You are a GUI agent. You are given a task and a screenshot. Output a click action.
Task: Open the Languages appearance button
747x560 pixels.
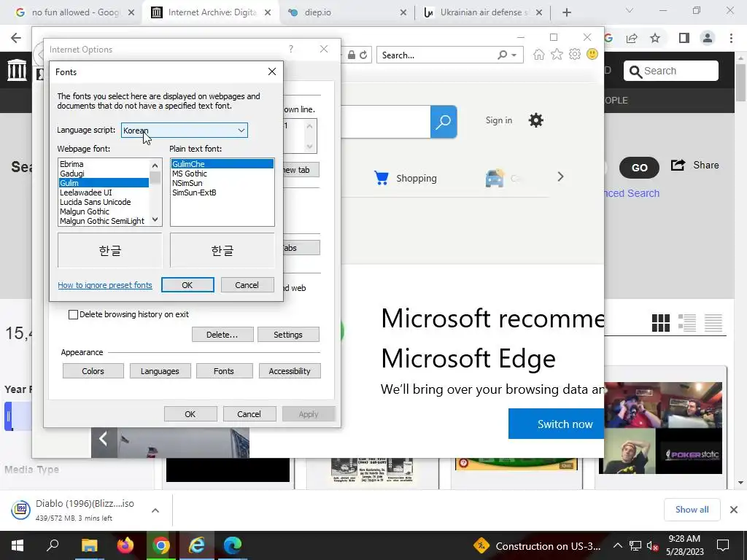coord(160,371)
